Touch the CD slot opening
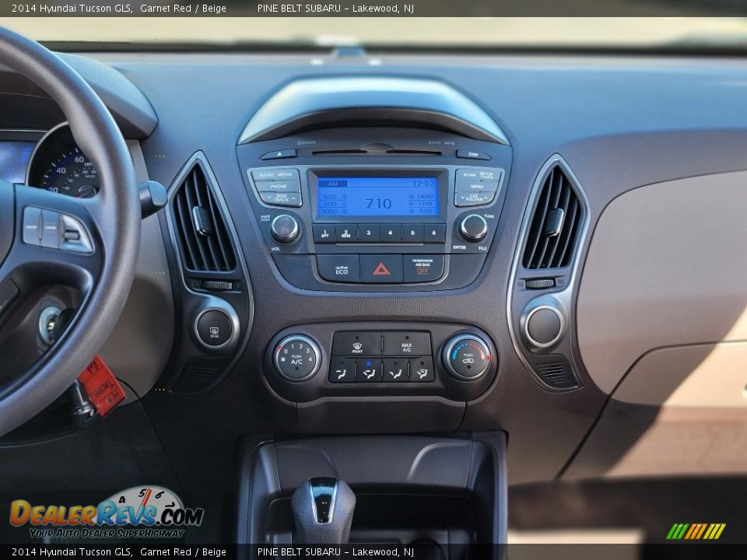The height and width of the screenshot is (560, 747). coord(377,152)
